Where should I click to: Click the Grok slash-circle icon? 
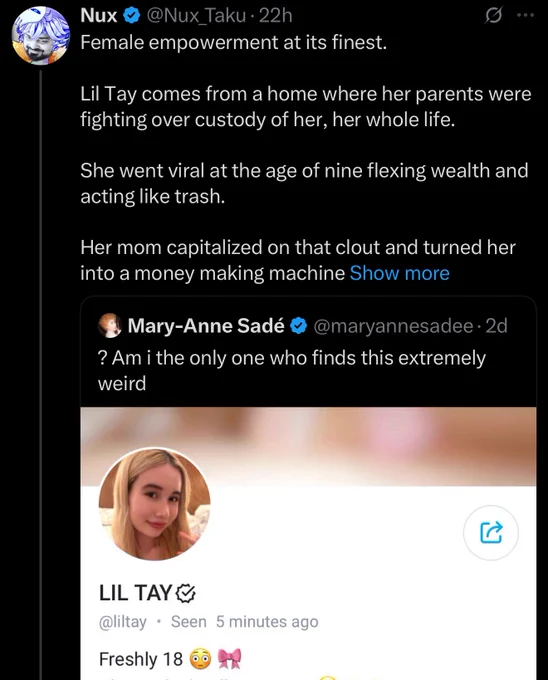point(493,16)
